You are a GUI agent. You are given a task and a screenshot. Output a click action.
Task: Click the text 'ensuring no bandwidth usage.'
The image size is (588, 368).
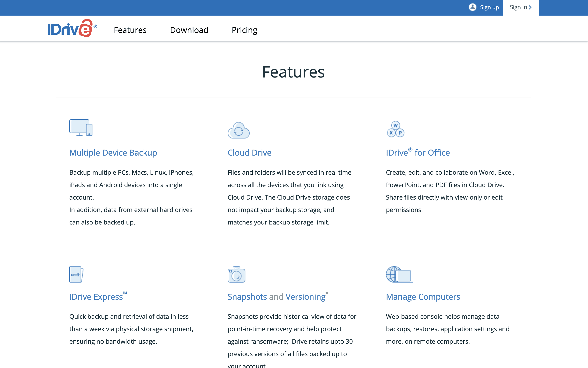pos(113,342)
